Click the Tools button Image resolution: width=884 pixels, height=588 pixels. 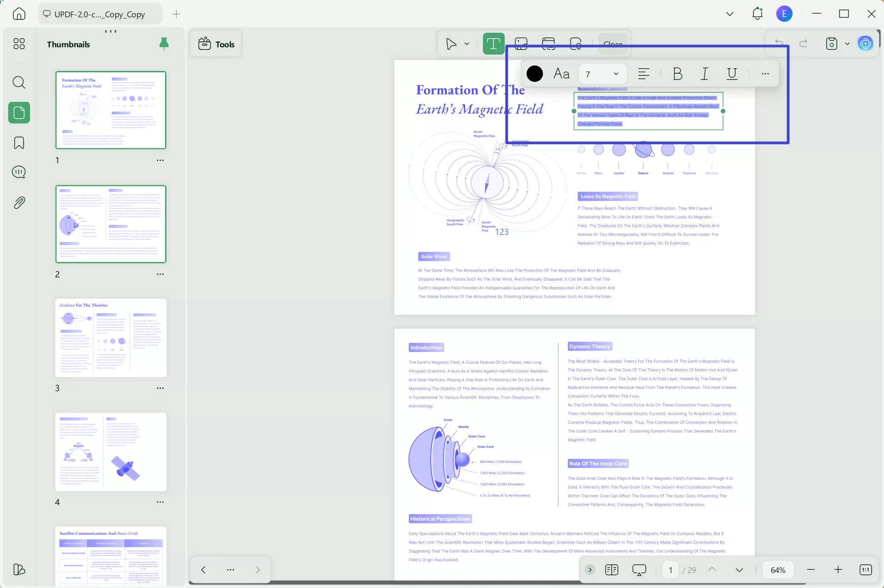(216, 44)
